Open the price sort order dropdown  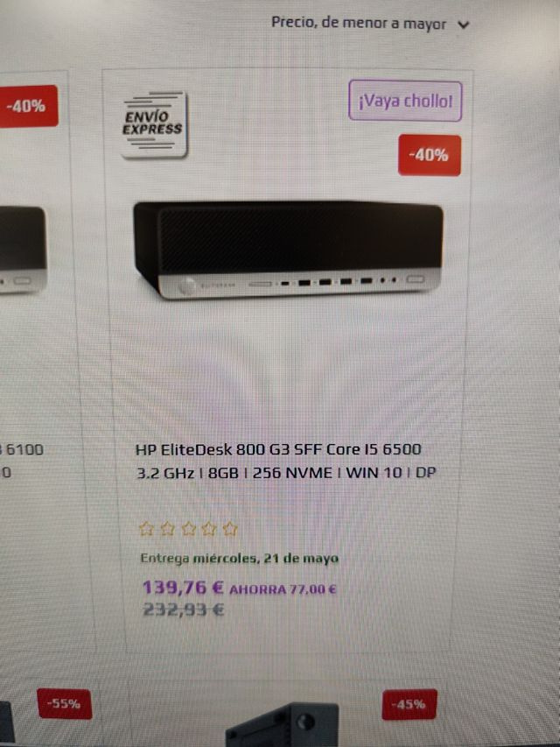pyautogui.click(x=370, y=24)
